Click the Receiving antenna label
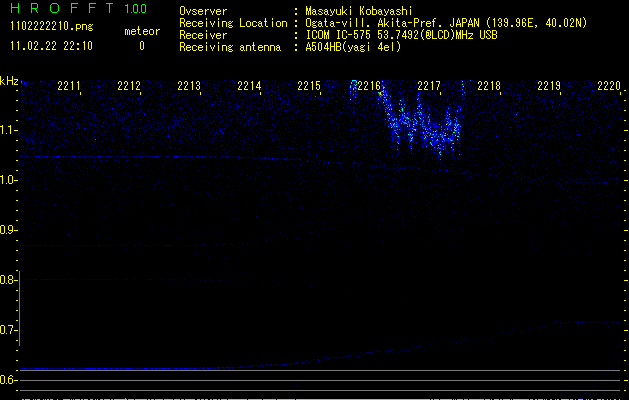 (x=230, y=47)
